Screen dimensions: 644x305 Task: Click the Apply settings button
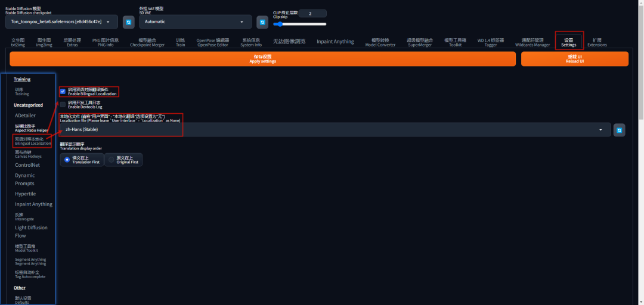pyautogui.click(x=262, y=59)
